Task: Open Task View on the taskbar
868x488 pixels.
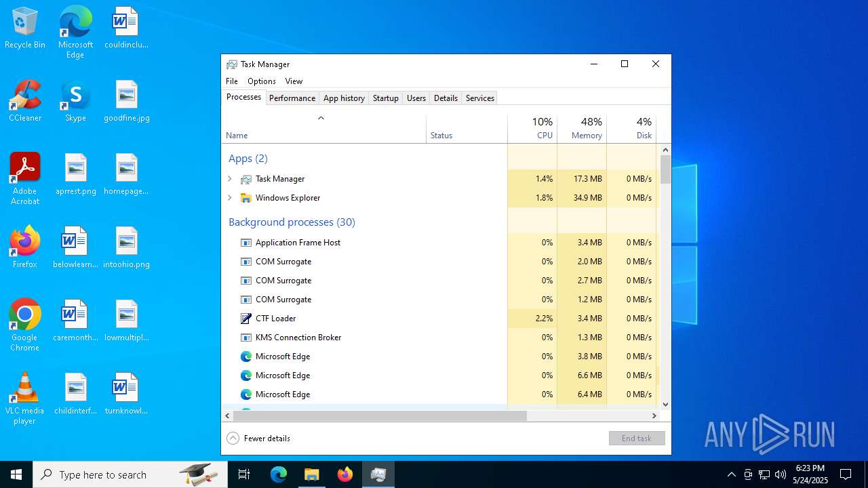Action: [x=244, y=474]
